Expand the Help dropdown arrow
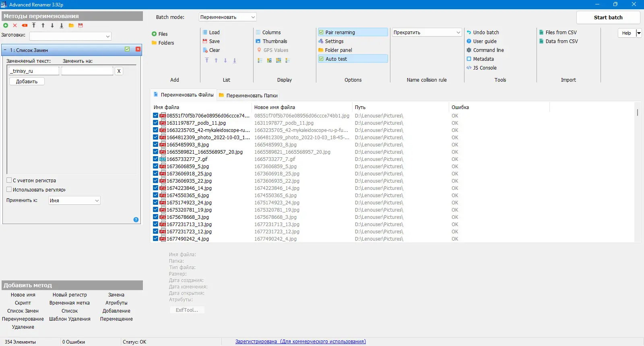The image size is (644, 346). [639, 33]
